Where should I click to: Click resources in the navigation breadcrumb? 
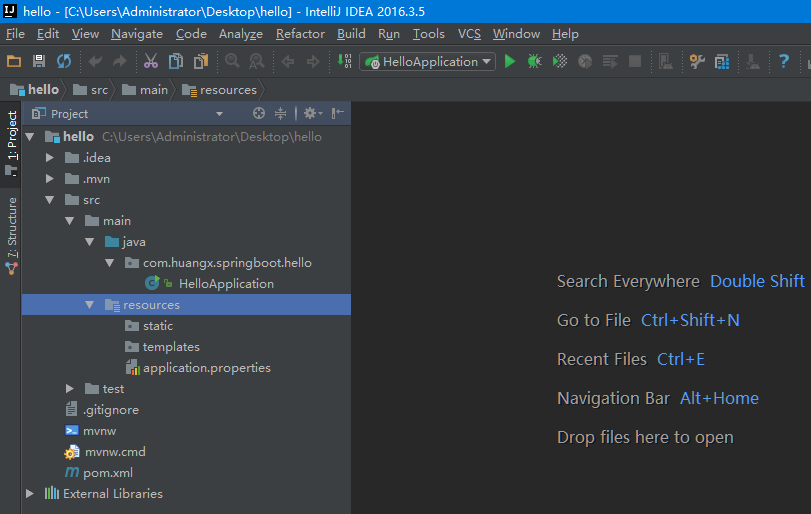219,90
